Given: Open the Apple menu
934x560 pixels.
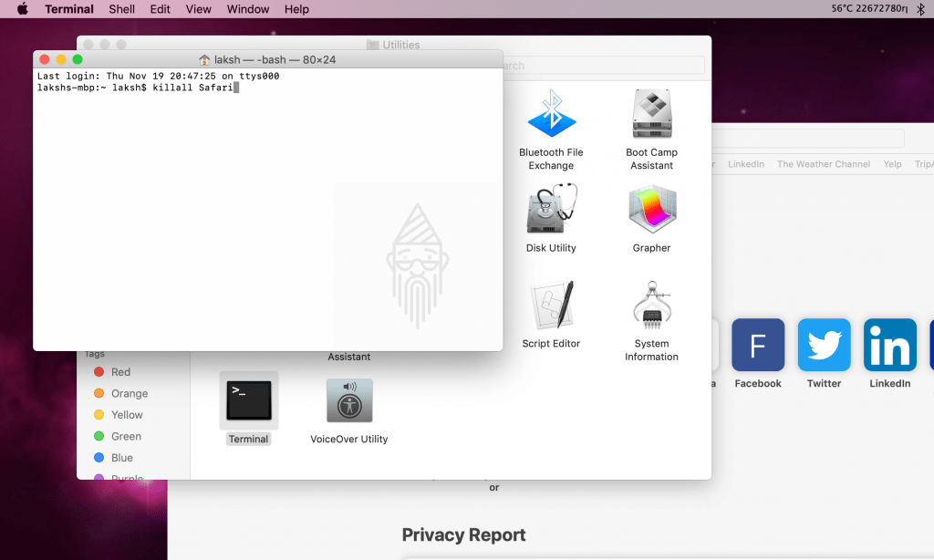Looking at the screenshot, I should click(23, 9).
